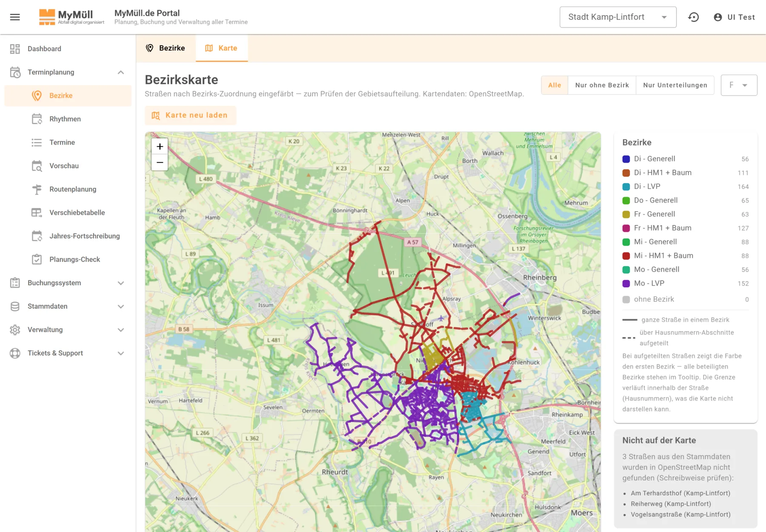The height and width of the screenshot is (532, 766).
Task: Open Planungs-Check in the sidebar
Action: [68, 260]
